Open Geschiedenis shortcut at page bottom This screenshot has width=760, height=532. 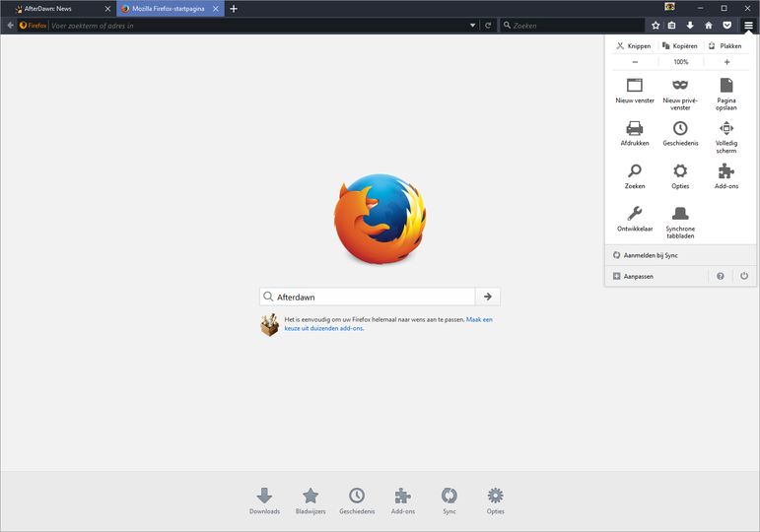click(357, 501)
